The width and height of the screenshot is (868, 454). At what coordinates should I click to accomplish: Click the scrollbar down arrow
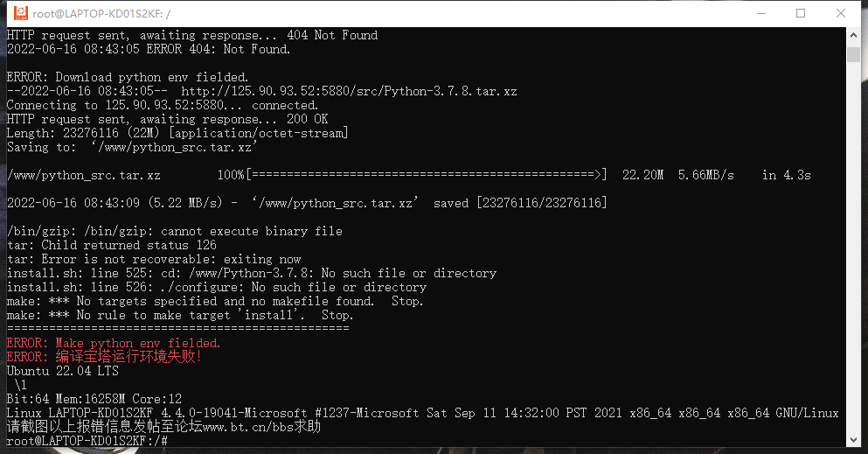click(x=853, y=440)
